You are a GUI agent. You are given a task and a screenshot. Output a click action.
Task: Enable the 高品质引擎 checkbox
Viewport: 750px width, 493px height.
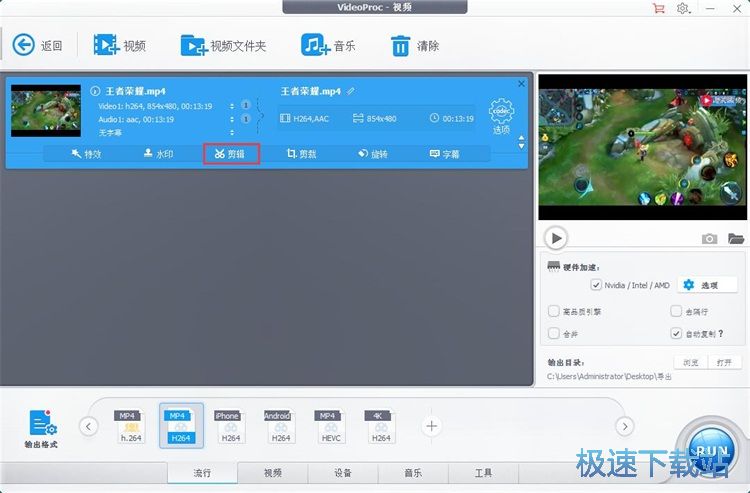point(553,311)
